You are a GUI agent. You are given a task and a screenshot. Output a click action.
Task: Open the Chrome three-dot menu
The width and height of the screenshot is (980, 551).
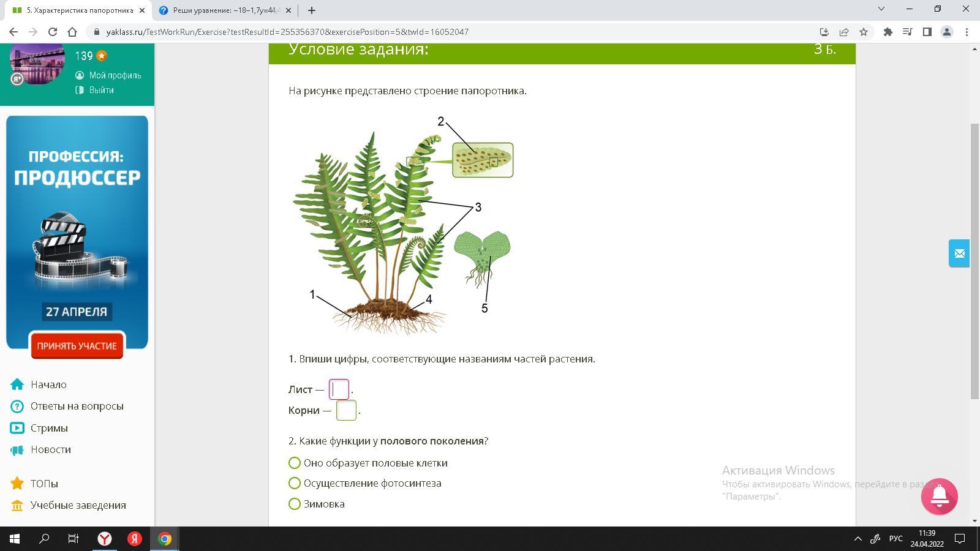point(967,32)
